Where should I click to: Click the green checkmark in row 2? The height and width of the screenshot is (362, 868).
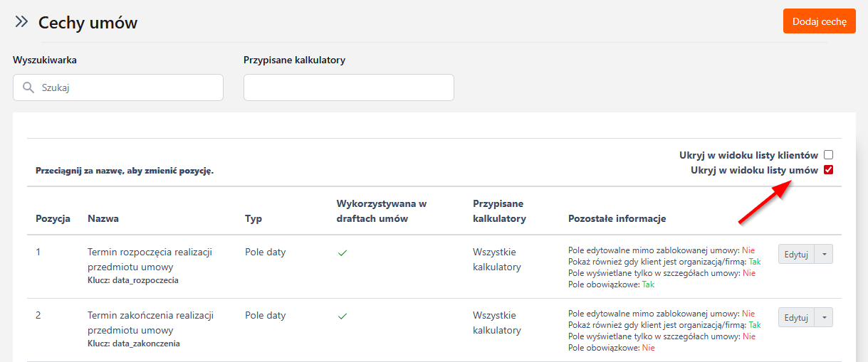[343, 316]
